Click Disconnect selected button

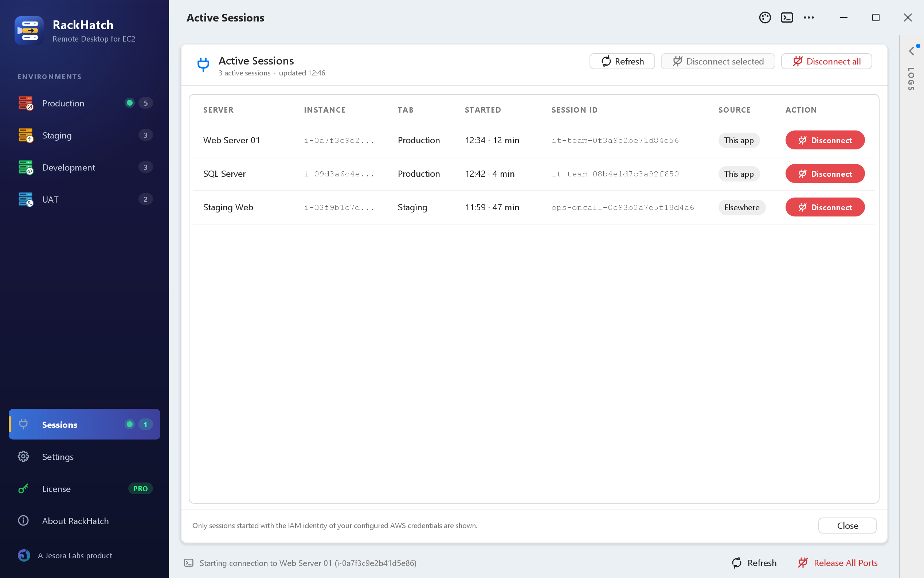click(x=718, y=61)
